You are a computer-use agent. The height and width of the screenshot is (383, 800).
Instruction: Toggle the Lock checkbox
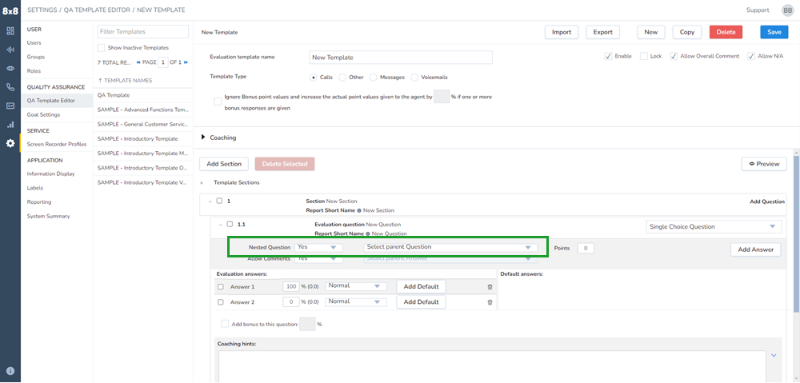(x=643, y=56)
